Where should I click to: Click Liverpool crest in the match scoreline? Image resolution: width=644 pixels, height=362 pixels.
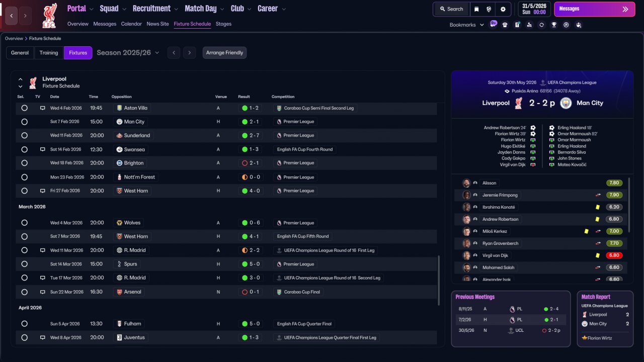coord(519,103)
